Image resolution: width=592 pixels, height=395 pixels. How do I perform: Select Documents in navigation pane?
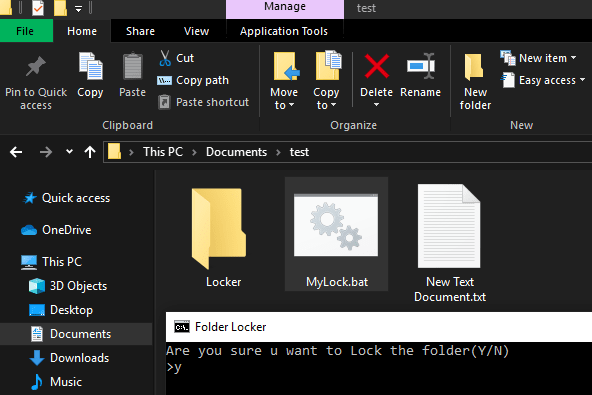76,334
